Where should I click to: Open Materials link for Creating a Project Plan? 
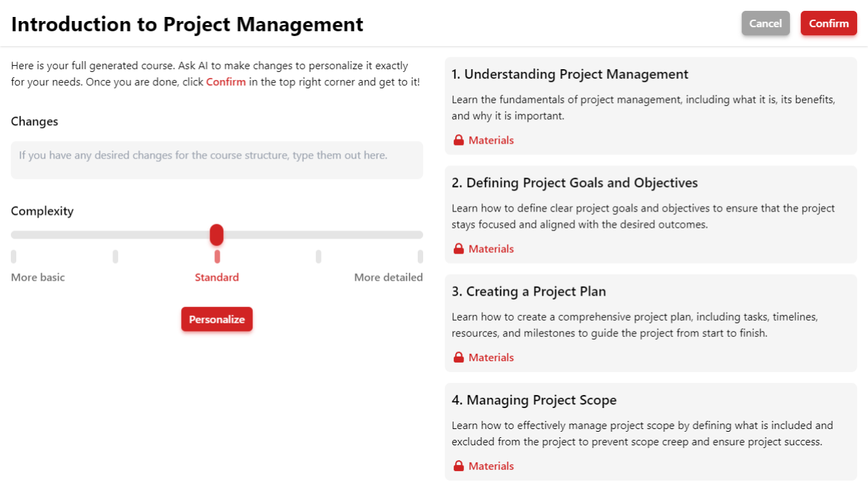coord(491,357)
